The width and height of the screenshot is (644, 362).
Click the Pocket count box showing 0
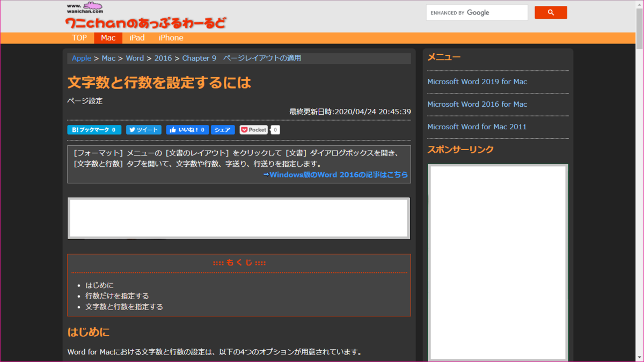tap(275, 130)
